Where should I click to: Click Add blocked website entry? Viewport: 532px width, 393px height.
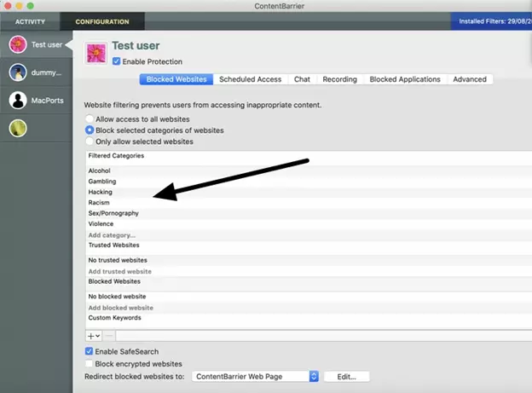(121, 307)
